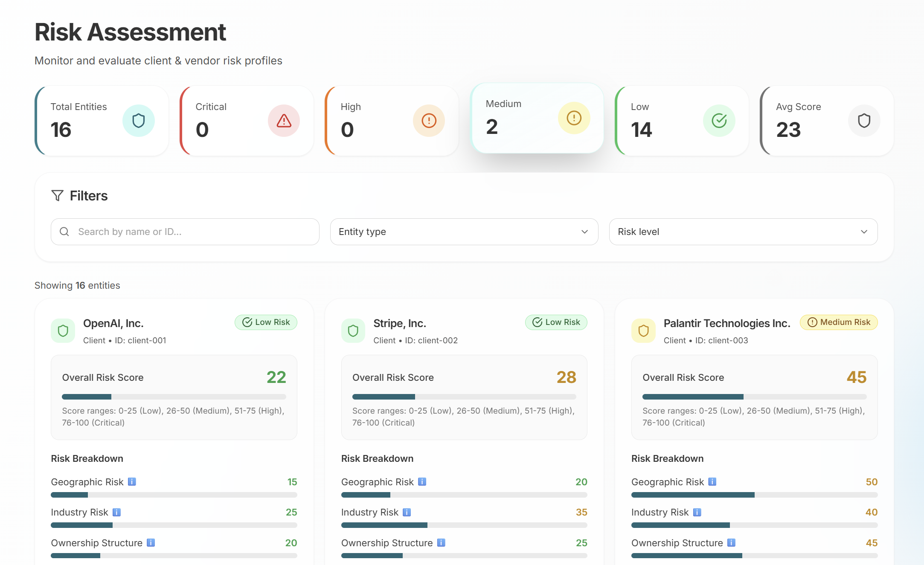Open Stripe, Inc. entity title

pos(399,323)
